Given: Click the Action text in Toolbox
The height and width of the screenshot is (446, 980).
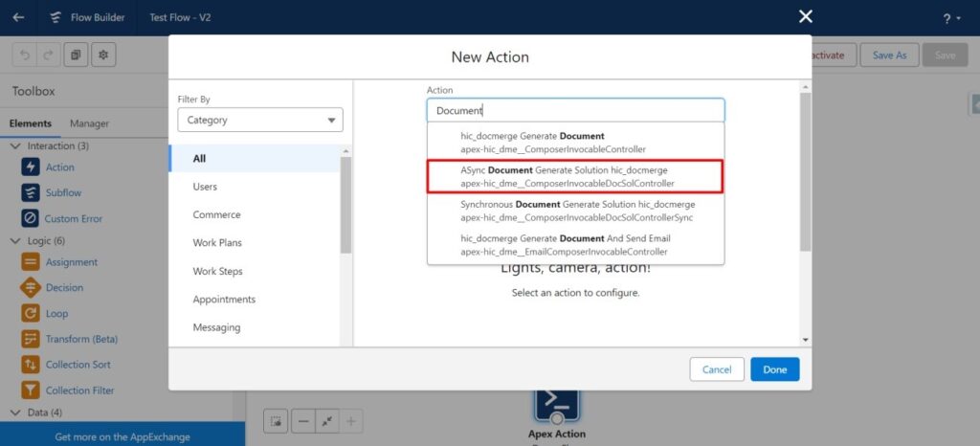Looking at the screenshot, I should pos(60,167).
